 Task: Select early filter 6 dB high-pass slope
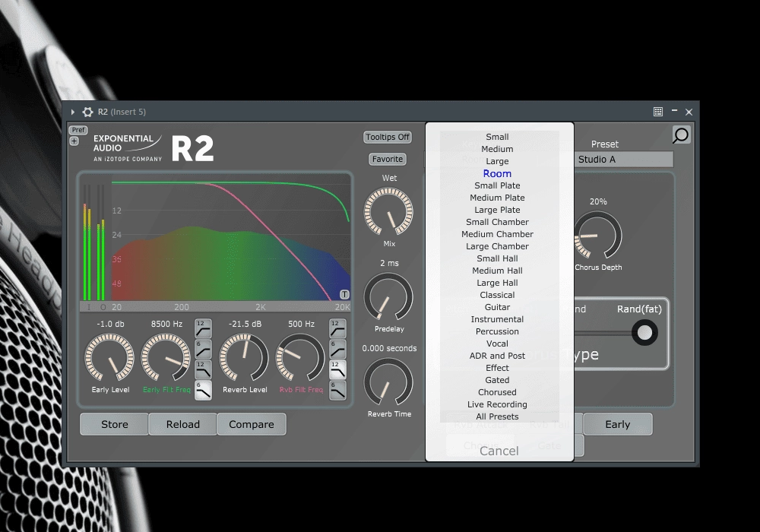(x=203, y=349)
